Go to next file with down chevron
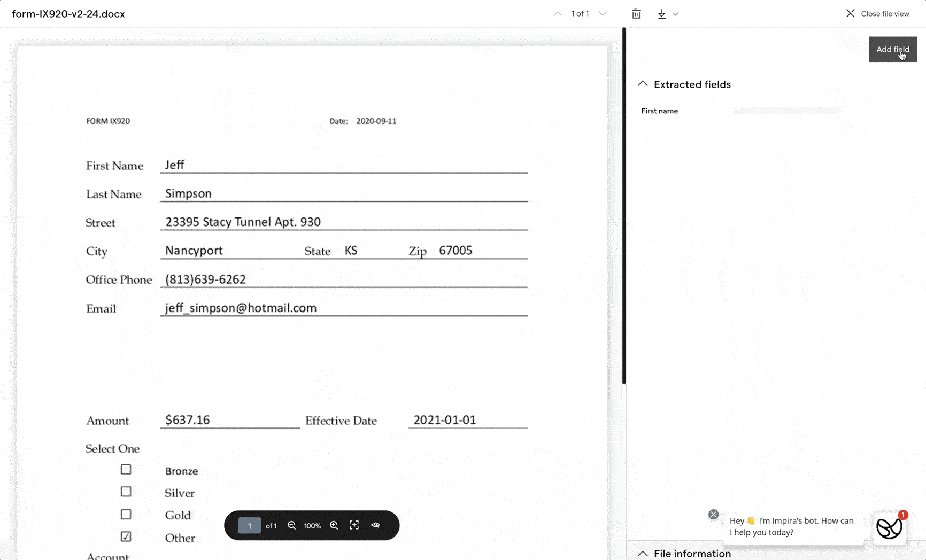The image size is (926, 560). (x=603, y=13)
